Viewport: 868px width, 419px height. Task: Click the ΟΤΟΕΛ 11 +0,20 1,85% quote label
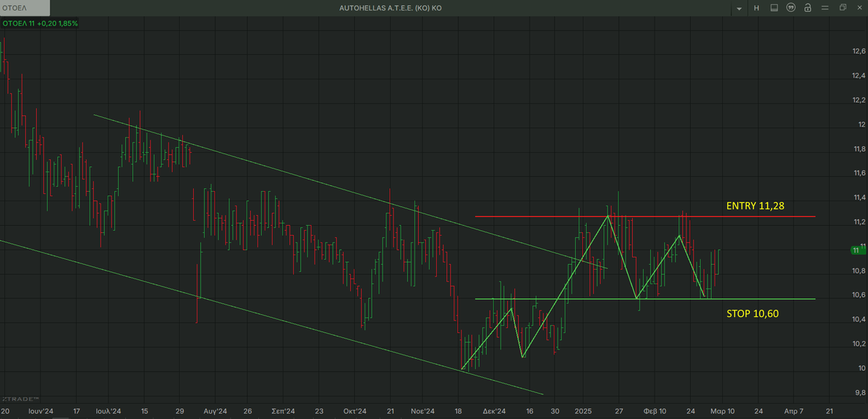pos(41,23)
